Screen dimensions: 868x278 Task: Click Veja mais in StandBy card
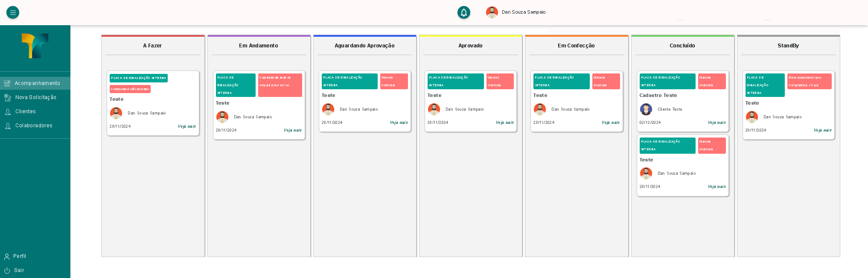click(x=822, y=130)
